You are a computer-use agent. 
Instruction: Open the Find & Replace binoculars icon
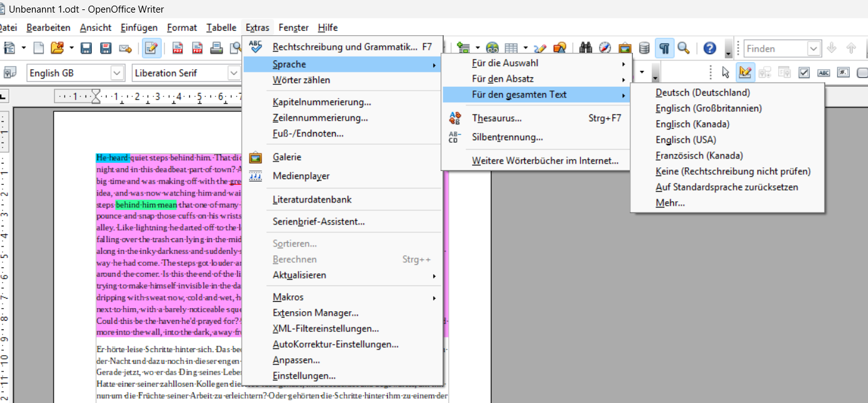click(586, 48)
